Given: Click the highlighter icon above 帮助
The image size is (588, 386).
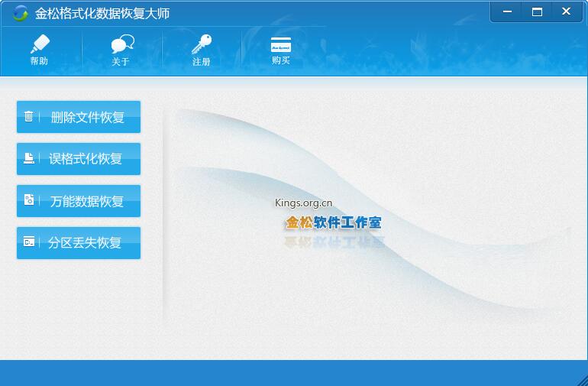Looking at the screenshot, I should [x=39, y=44].
